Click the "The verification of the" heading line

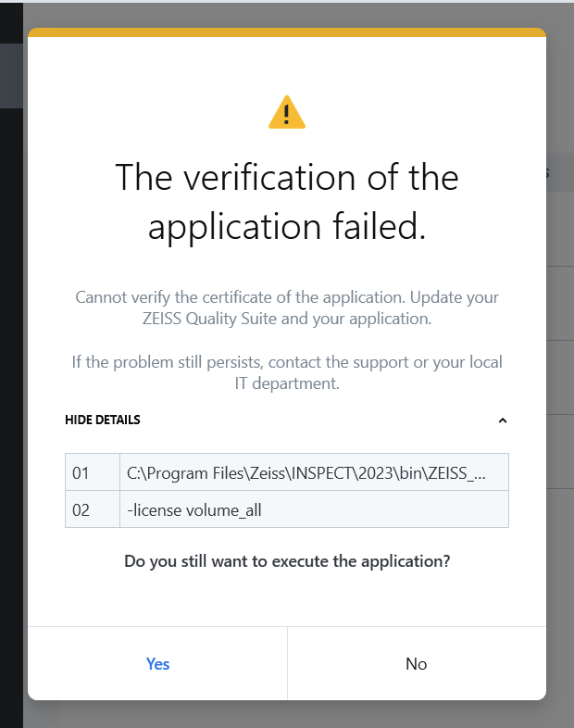point(287,177)
